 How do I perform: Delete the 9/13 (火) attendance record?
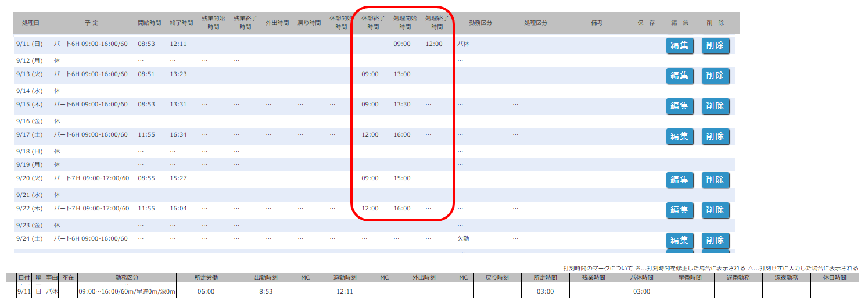click(715, 76)
